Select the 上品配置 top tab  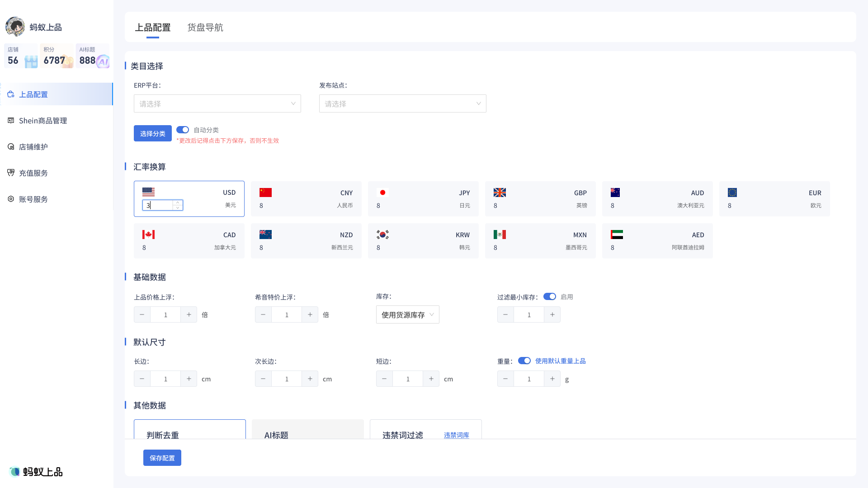click(153, 28)
